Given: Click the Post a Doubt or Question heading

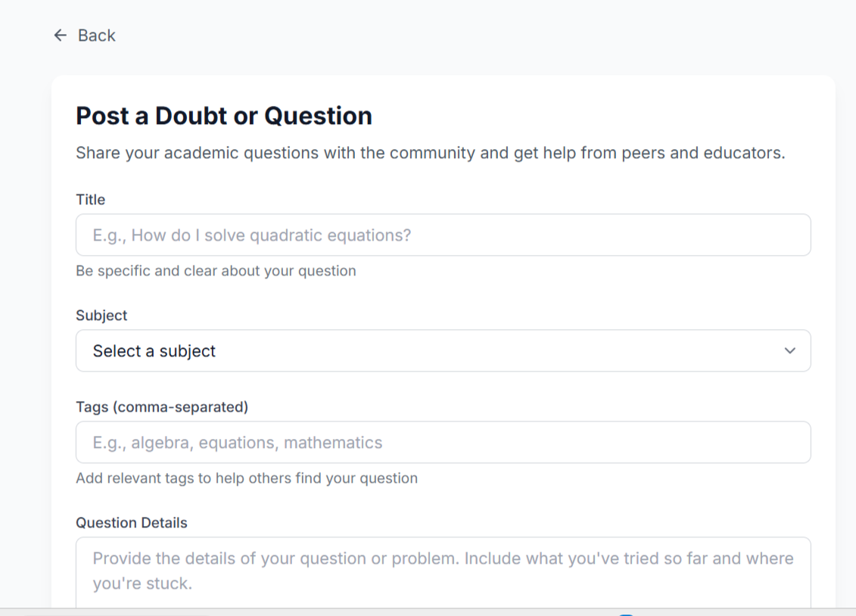Looking at the screenshot, I should [224, 116].
